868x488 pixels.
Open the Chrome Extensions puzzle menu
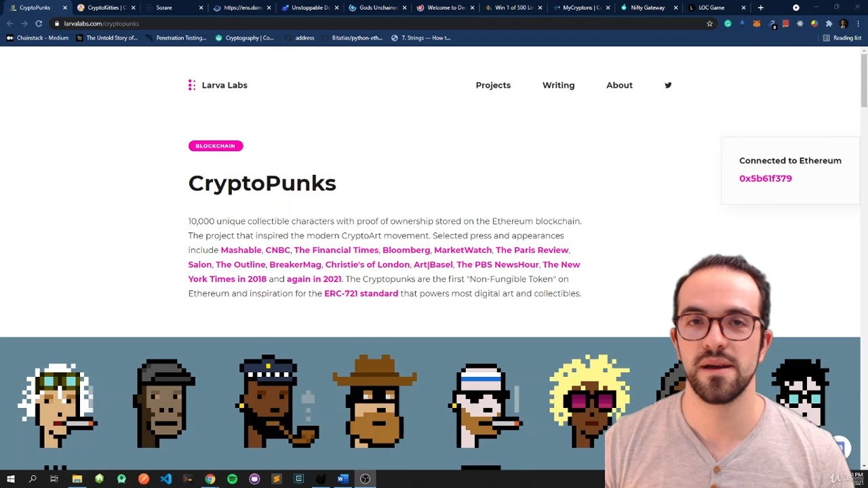(829, 24)
